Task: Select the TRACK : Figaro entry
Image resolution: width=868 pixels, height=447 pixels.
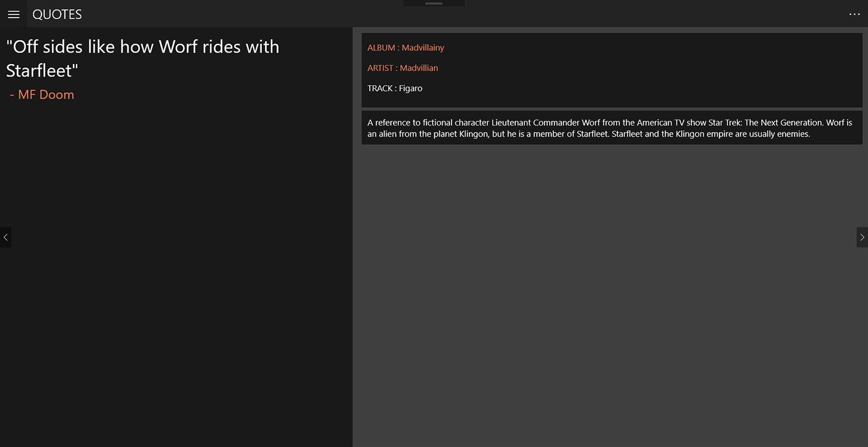Action: [x=395, y=89]
